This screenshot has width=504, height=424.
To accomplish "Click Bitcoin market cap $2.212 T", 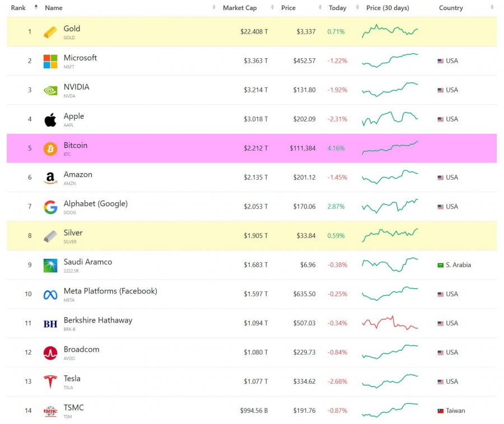I will click(255, 148).
